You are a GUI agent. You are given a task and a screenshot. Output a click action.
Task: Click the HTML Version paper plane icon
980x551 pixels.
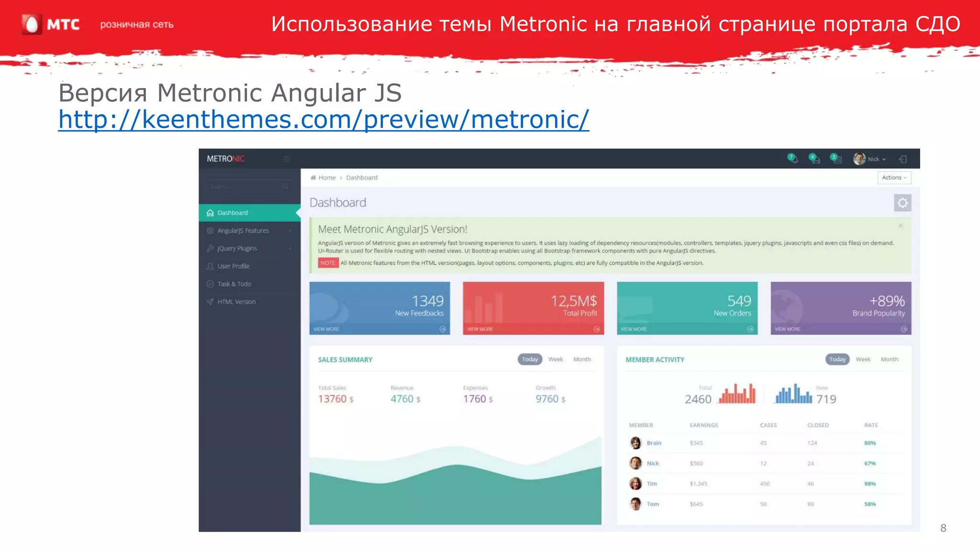pyautogui.click(x=210, y=302)
